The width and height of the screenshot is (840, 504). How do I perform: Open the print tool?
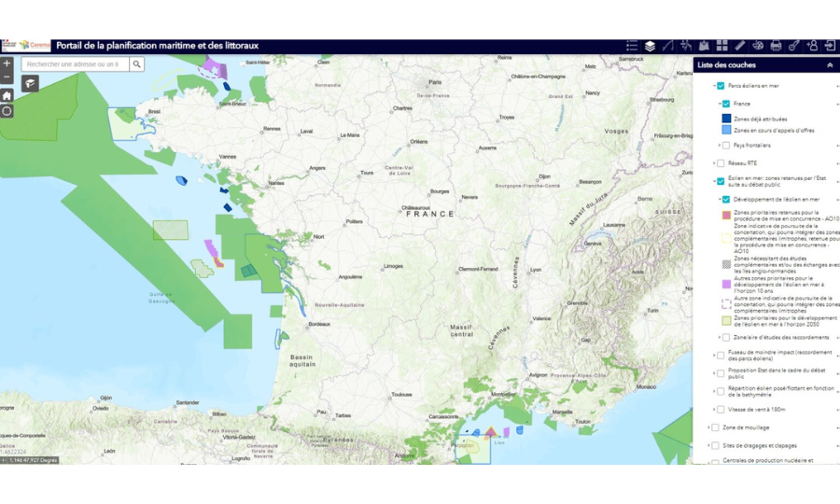776,46
